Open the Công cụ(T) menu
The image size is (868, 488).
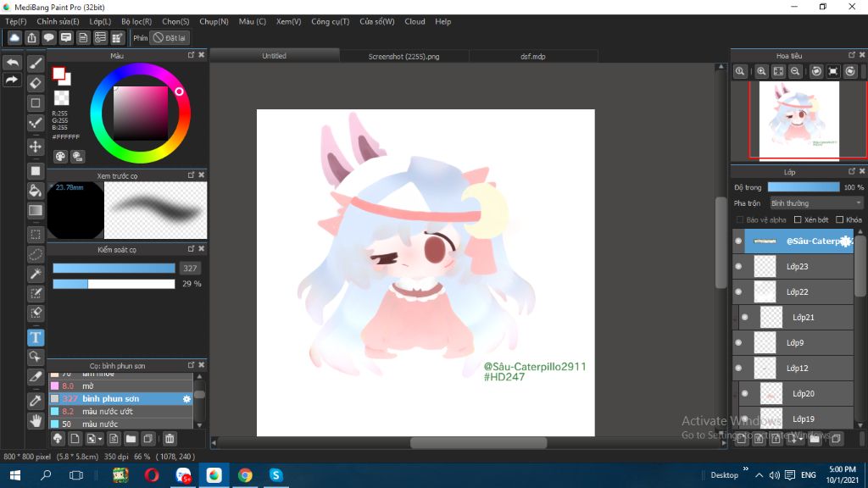pyautogui.click(x=331, y=21)
